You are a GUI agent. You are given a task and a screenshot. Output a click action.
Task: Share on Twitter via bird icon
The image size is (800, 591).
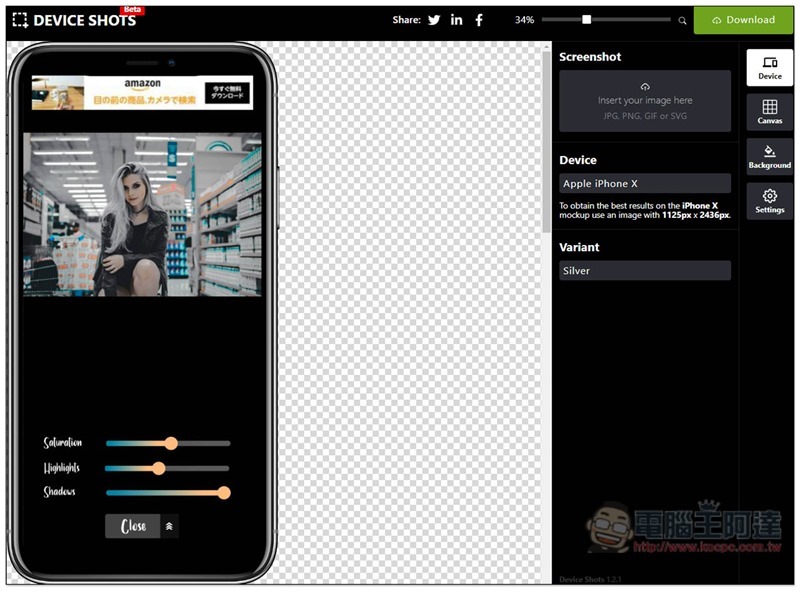coord(434,20)
